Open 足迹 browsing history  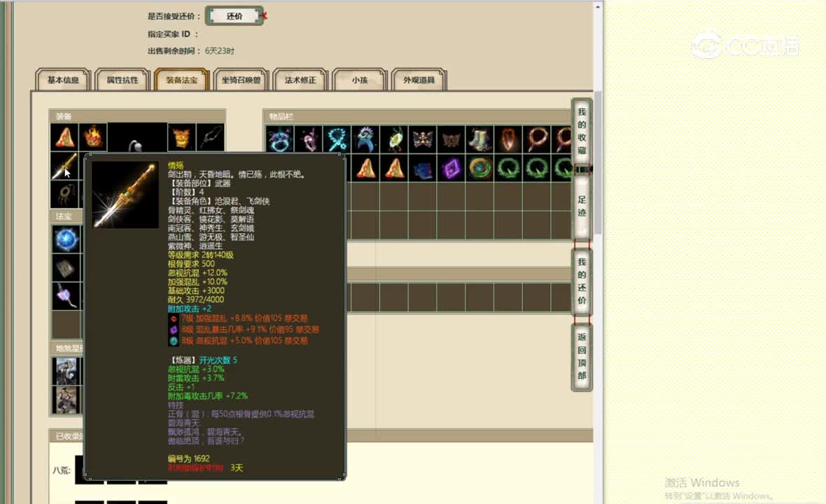(582, 206)
